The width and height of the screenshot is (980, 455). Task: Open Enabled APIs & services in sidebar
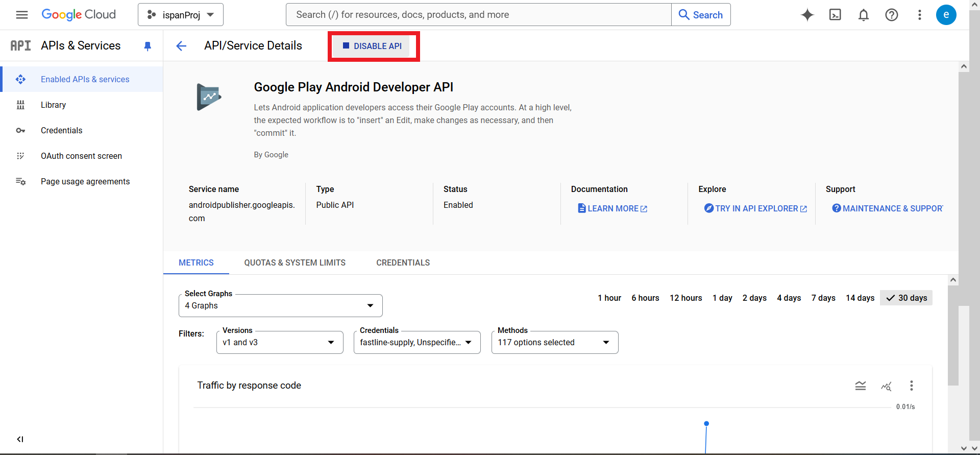82,79
